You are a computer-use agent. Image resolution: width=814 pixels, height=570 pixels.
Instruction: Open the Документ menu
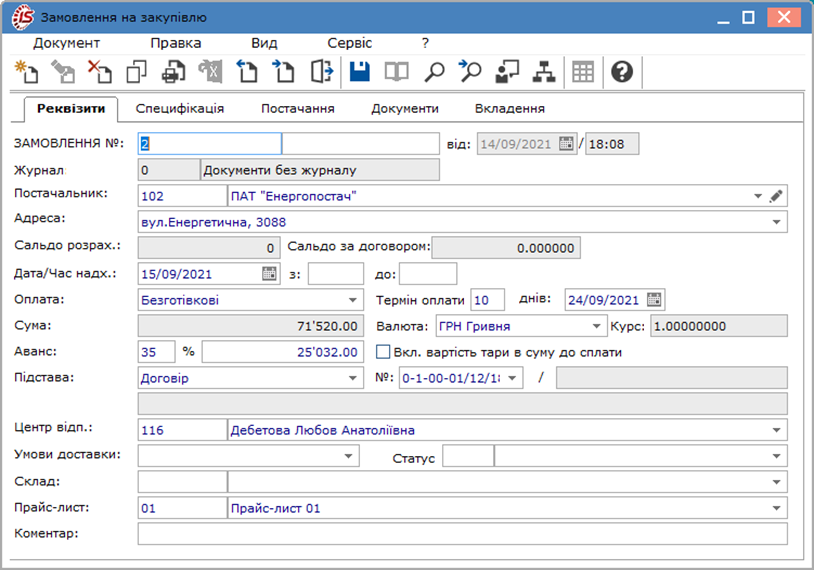coord(66,43)
